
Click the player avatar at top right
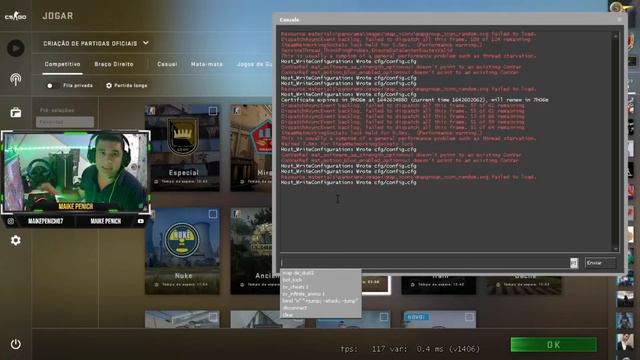point(618,7)
